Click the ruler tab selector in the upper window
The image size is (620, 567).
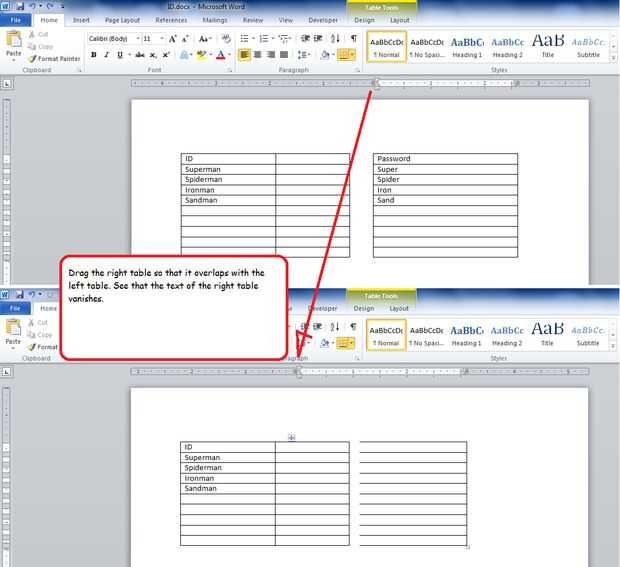[7, 84]
